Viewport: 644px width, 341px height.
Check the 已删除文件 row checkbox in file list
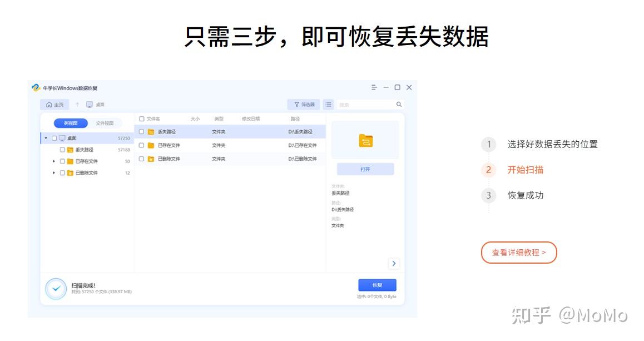click(141, 159)
